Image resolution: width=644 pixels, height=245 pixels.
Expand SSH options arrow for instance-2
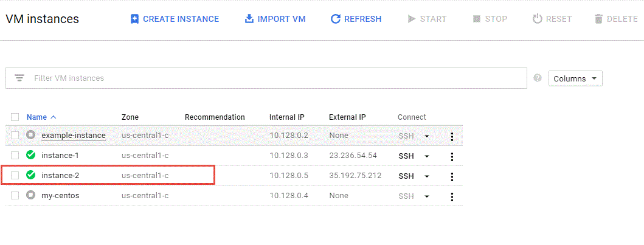pos(427,176)
